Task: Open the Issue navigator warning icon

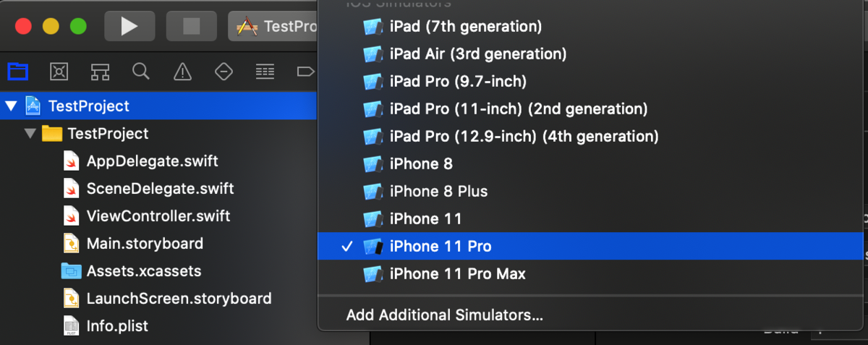Action: [182, 71]
